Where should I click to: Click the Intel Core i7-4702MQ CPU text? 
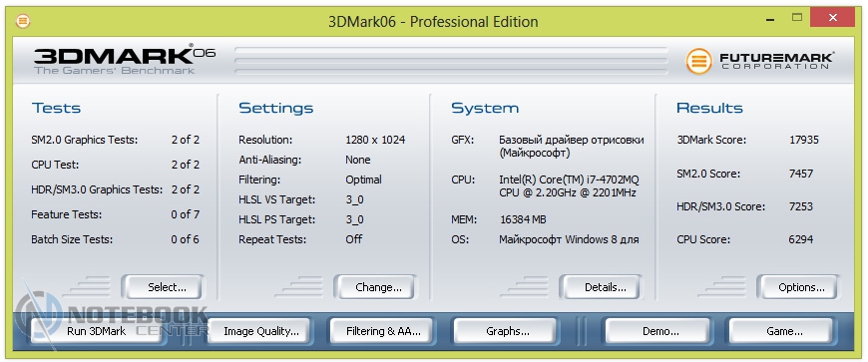click(x=570, y=186)
